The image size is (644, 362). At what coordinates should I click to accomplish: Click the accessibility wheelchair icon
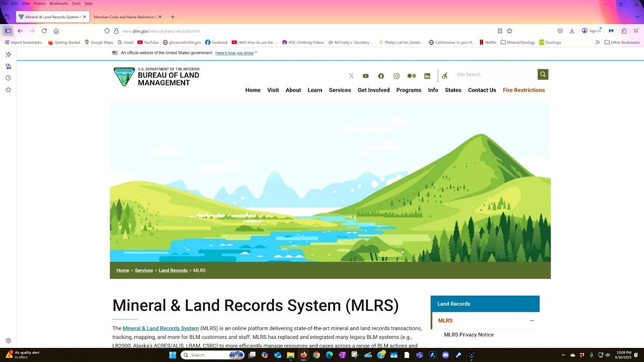click(x=445, y=75)
